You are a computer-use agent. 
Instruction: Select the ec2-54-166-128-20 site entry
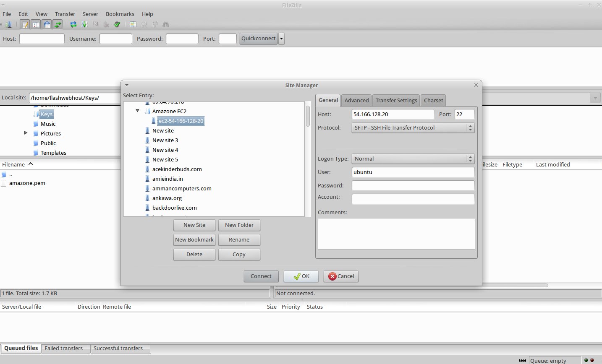click(x=181, y=121)
